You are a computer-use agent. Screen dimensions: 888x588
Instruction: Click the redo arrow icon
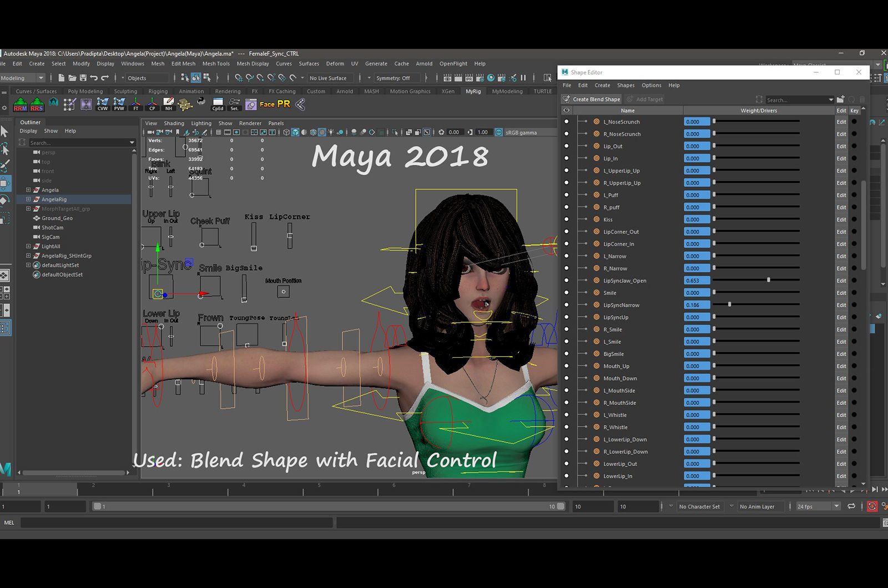[x=104, y=78]
